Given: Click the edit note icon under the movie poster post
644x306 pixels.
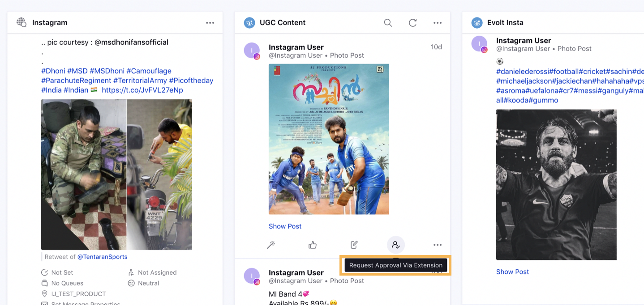Looking at the screenshot, I should click(354, 245).
